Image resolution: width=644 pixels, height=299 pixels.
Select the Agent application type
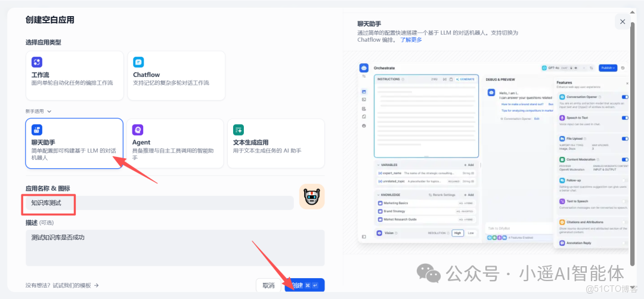coord(175,144)
